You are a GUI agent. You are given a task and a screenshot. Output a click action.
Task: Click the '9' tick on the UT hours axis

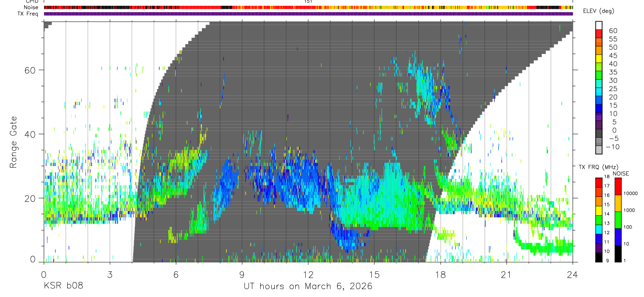[x=242, y=274]
